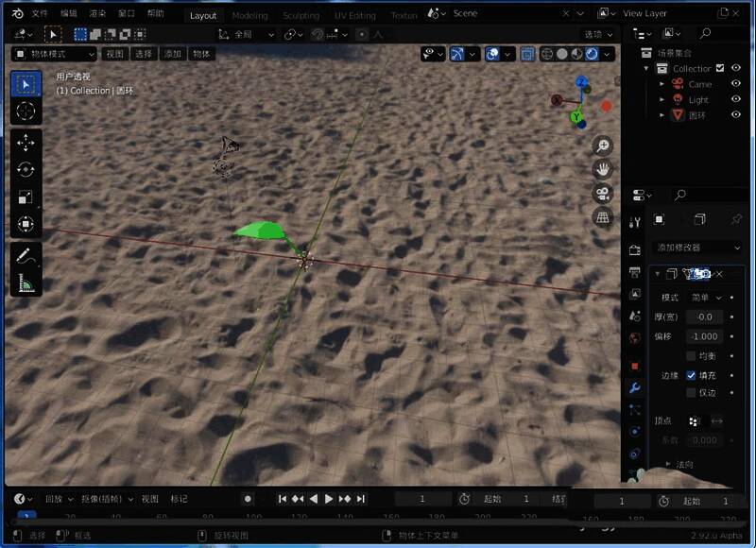Switch to the Sculpting workspace tab

[301, 15]
